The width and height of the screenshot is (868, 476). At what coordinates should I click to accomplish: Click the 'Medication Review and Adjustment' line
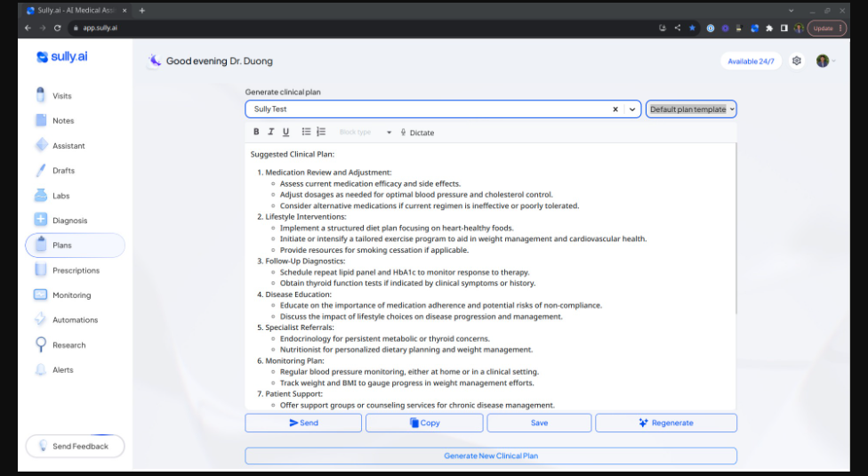328,172
